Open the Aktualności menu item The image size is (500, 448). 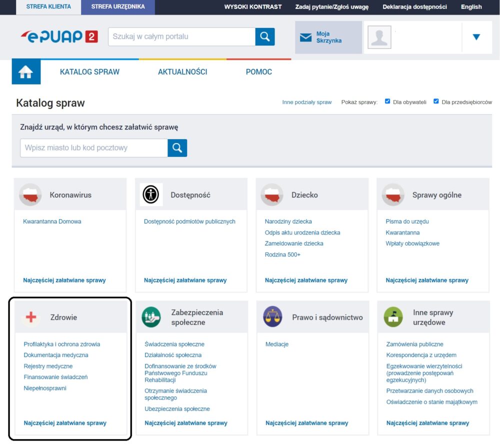click(182, 72)
